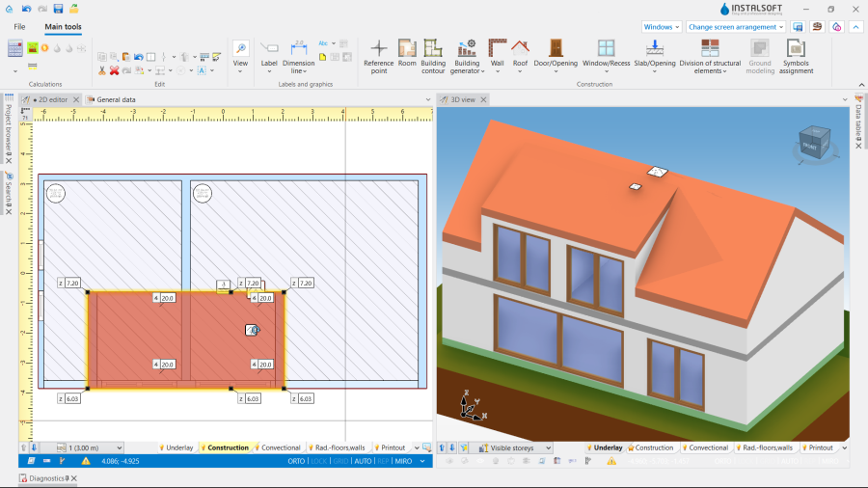The height and width of the screenshot is (488, 868).
Task: Click the blue undo arrow in Edit
Action: 138,57
